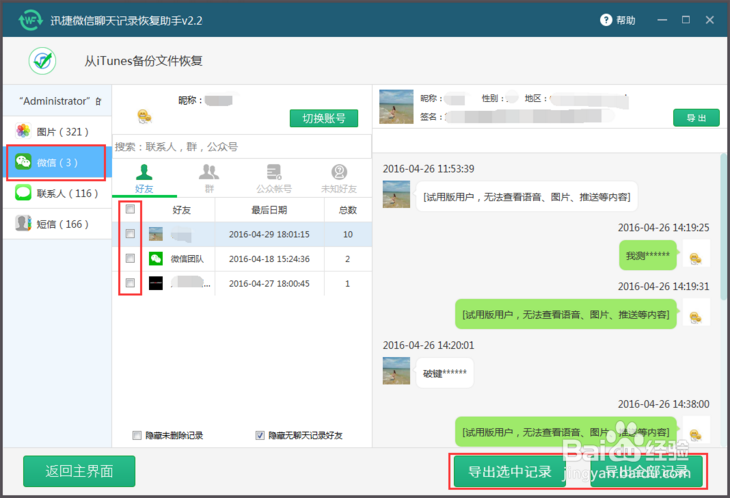Click 好友 column header
Image resolution: width=733 pixels, height=499 pixels.
tap(181, 210)
